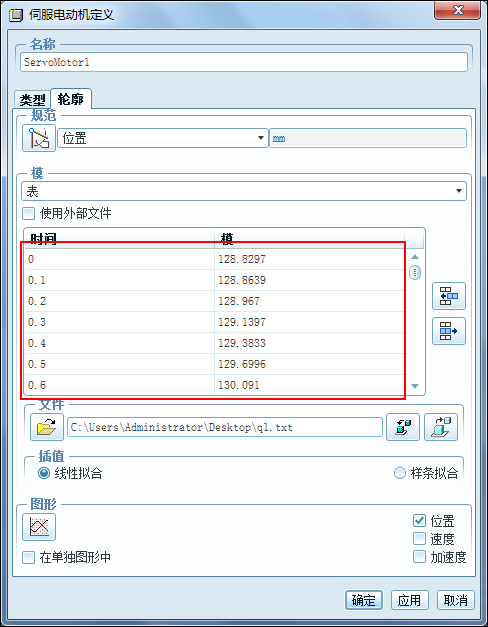
Task: Open the file browse folder icon
Action: click(47, 427)
